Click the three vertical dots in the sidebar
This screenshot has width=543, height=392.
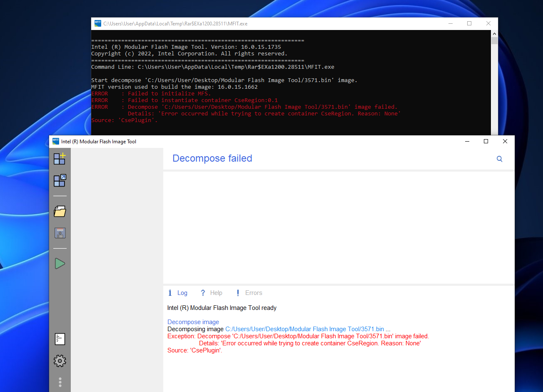point(60,382)
